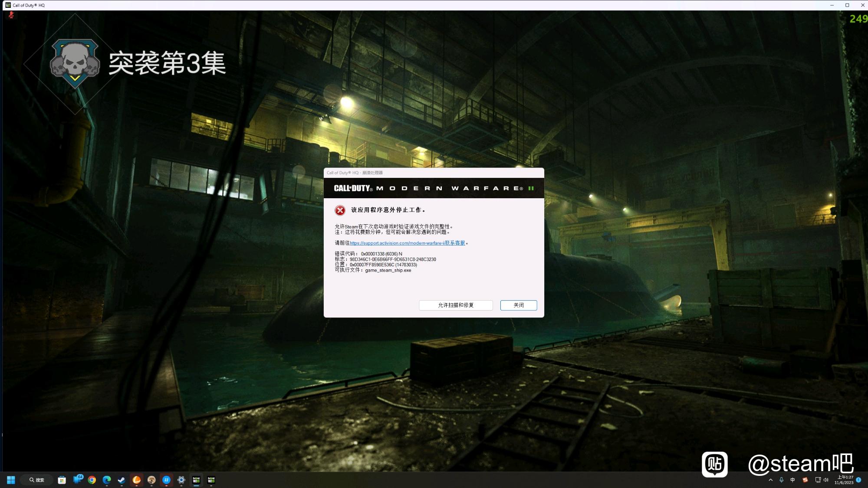Click the red error X icon
The image size is (868, 488).
coord(340,210)
